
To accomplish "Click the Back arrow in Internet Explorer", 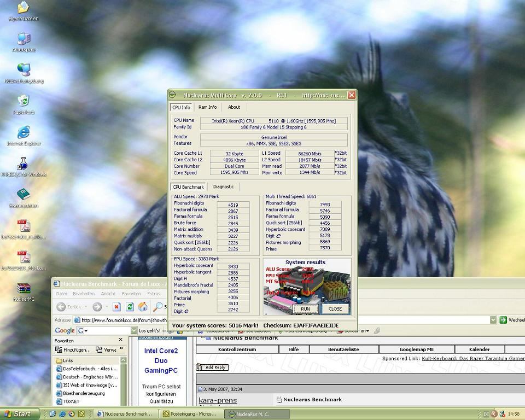I will point(61,306).
